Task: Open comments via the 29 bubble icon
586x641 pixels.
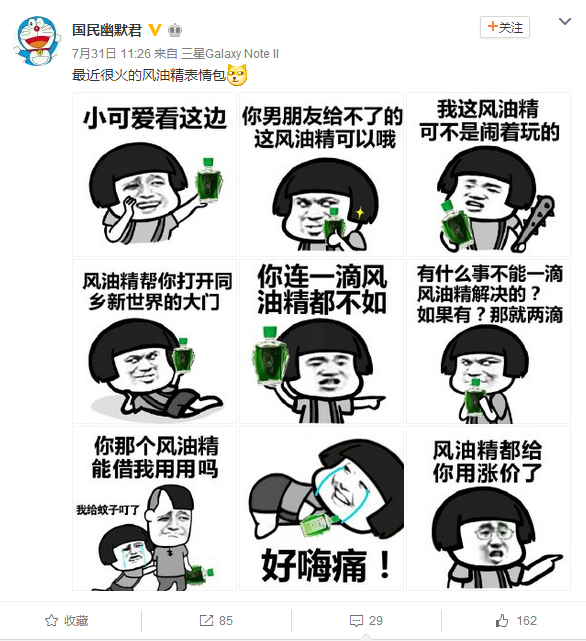Action: click(356, 621)
